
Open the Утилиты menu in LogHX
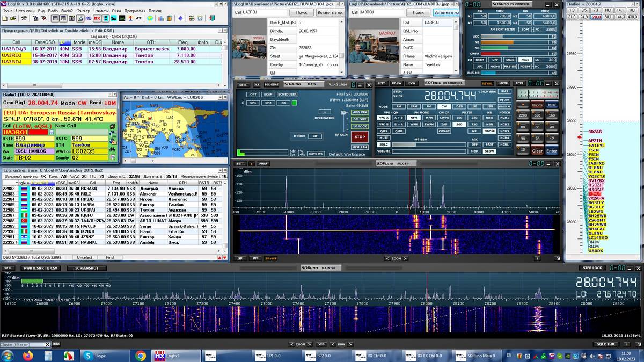tap(101, 11)
